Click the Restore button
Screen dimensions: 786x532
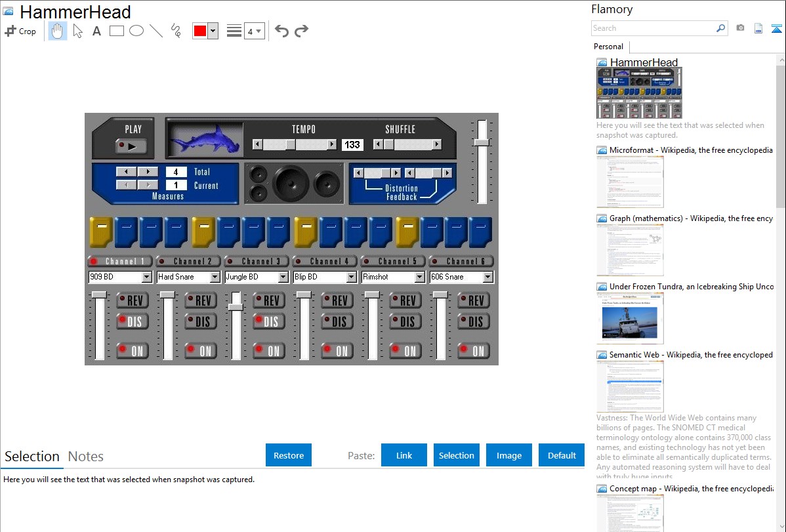coord(289,455)
